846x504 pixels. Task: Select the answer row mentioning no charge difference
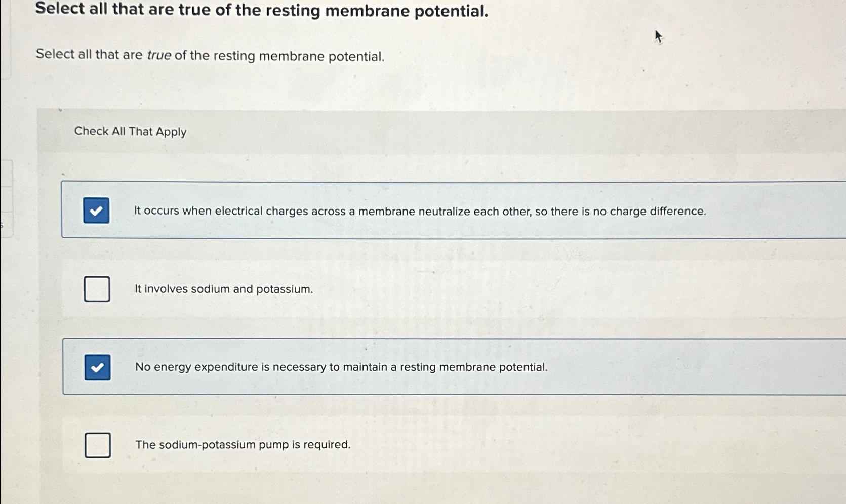[420, 211]
